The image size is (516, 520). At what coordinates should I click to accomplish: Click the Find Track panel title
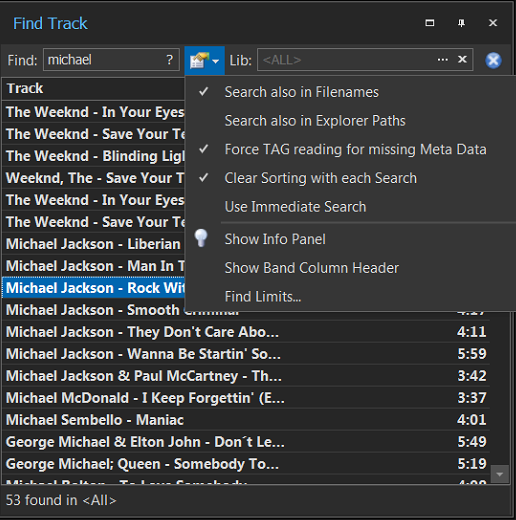pyautogui.click(x=50, y=24)
